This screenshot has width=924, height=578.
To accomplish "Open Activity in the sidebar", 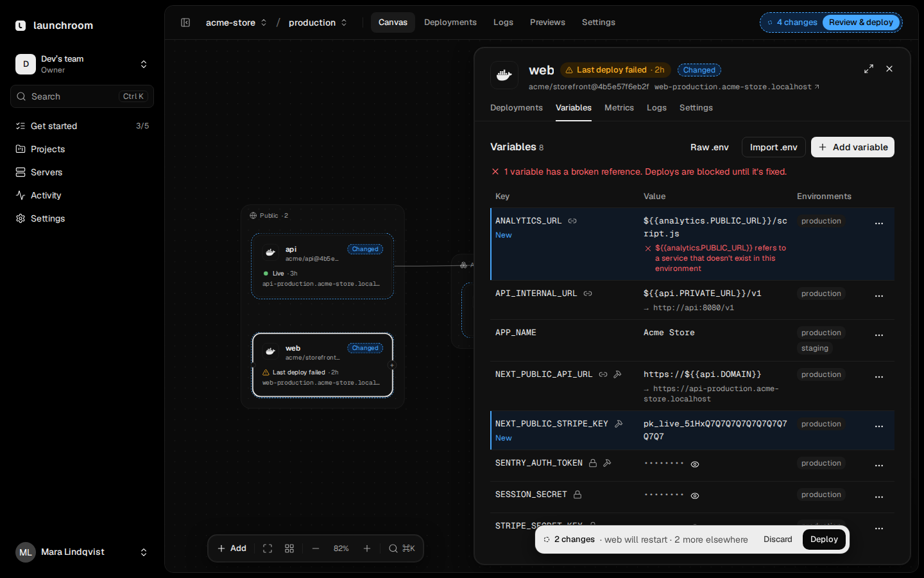I will pos(82,195).
